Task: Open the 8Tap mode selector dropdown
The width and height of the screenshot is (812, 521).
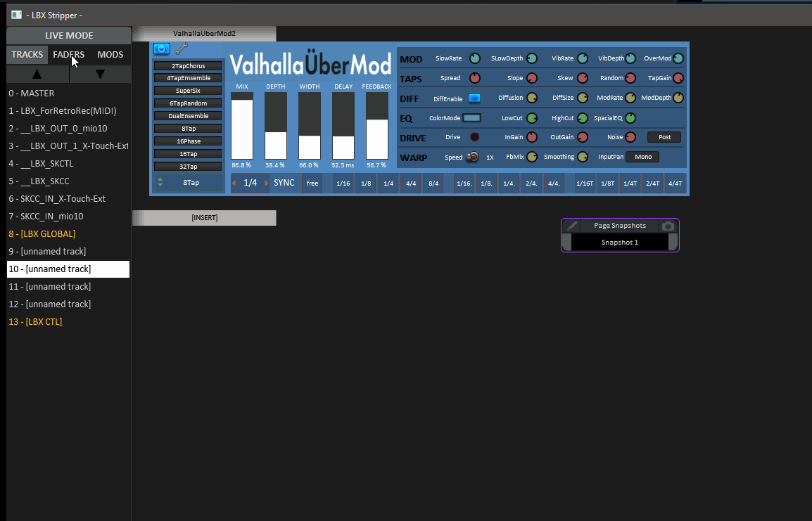Action: click(189, 183)
